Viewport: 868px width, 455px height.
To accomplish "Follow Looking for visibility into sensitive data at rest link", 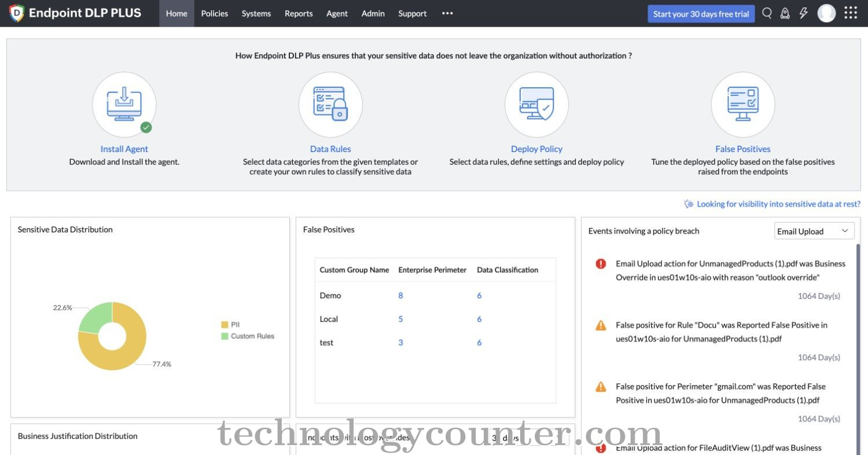I will click(x=778, y=204).
